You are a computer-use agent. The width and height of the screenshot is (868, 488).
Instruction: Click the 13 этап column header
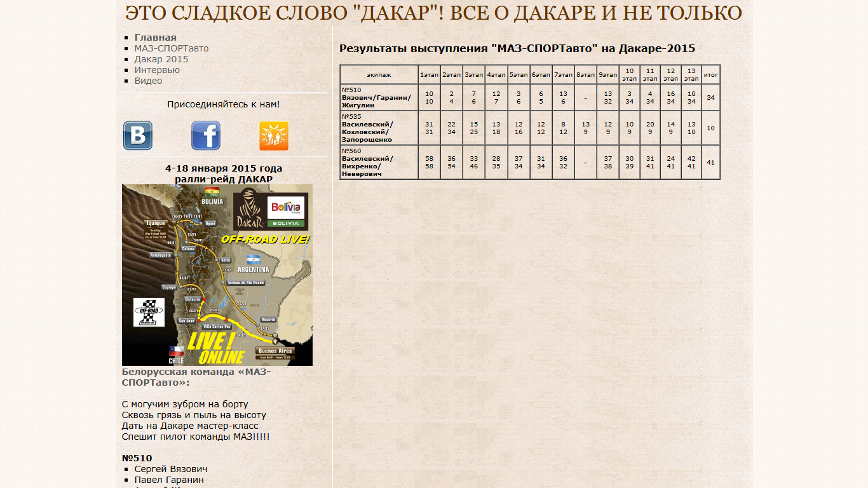[x=691, y=74]
